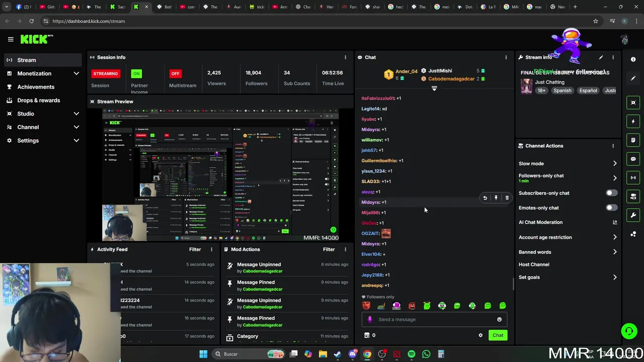The height and width of the screenshot is (362, 644).
Task: Click the info icon in the right rail
Action: [x=633, y=59]
